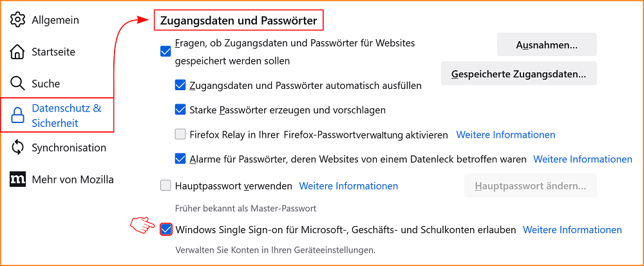Click the Startseite home icon
Image resolution: width=644 pixels, height=266 pixels.
[x=18, y=52]
